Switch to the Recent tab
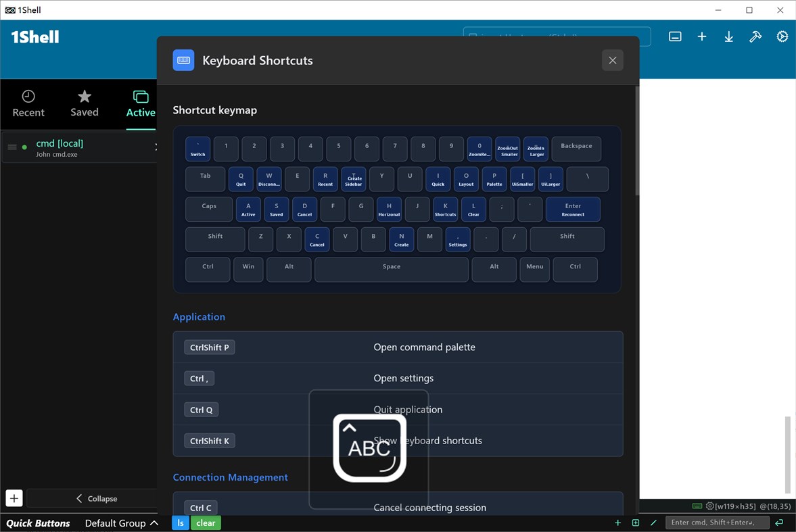 (x=28, y=104)
